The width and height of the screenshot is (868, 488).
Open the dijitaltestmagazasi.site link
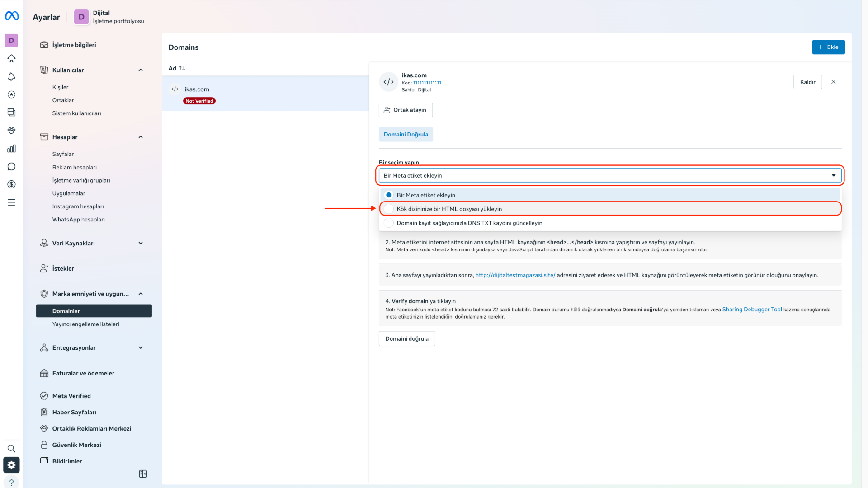(x=515, y=275)
